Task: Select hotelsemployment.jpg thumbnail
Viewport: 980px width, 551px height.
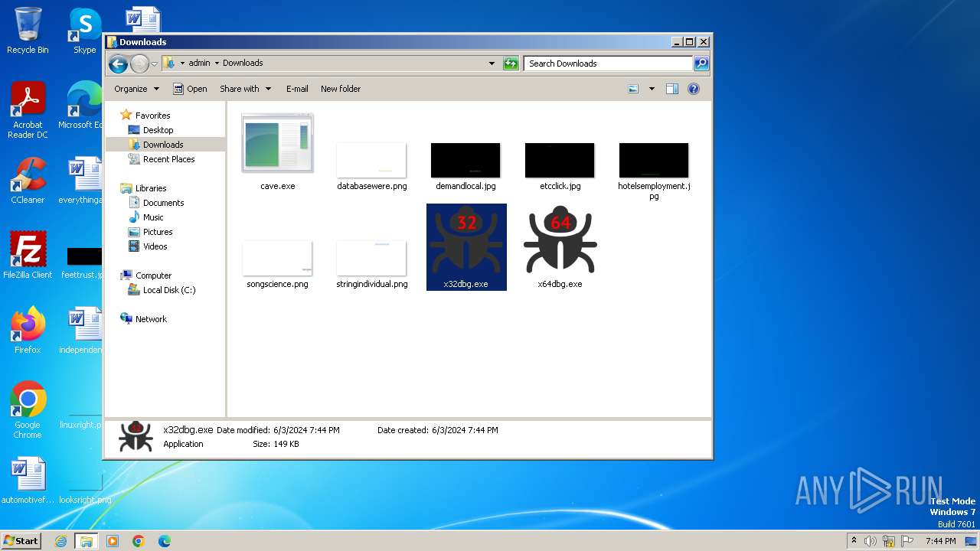Action: coord(654,160)
